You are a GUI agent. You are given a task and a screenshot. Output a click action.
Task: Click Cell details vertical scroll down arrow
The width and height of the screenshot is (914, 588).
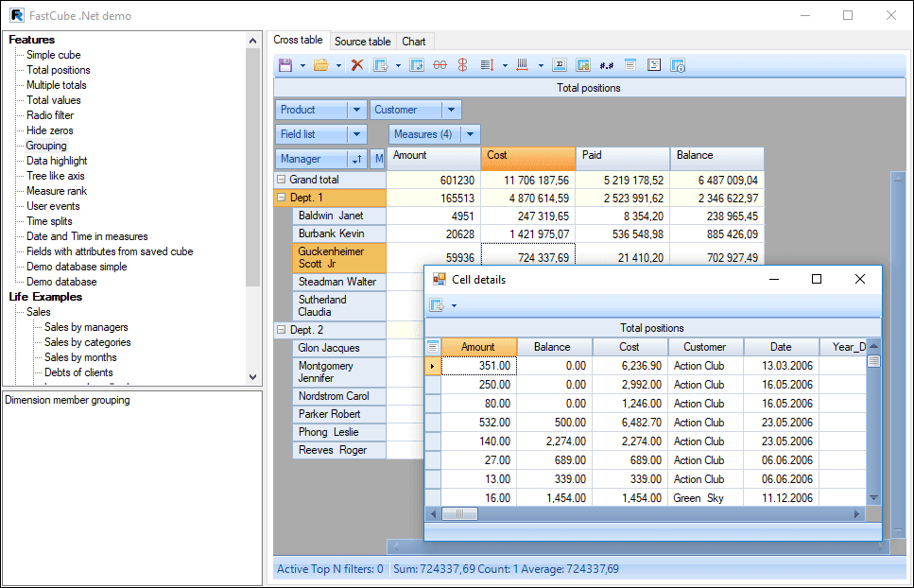(x=873, y=498)
